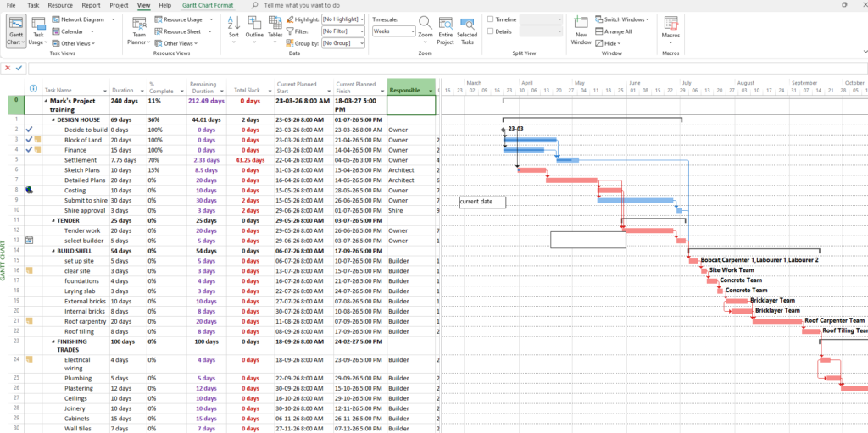The width and height of the screenshot is (868, 433).
Task: Collapse the BUILD SHELL summary task
Action: coord(53,251)
